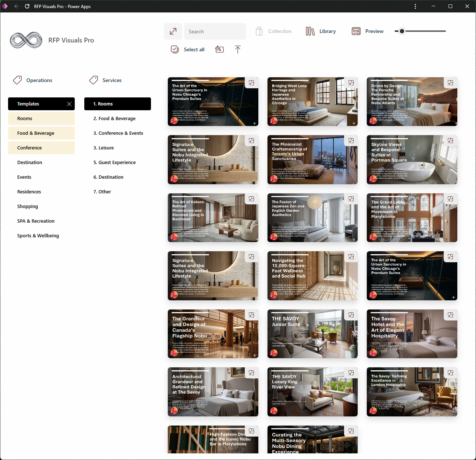Click the PowerPoint badge on THE SAVOY Junior Suite card
Viewport: 476px width, 460px height.
[x=274, y=353]
